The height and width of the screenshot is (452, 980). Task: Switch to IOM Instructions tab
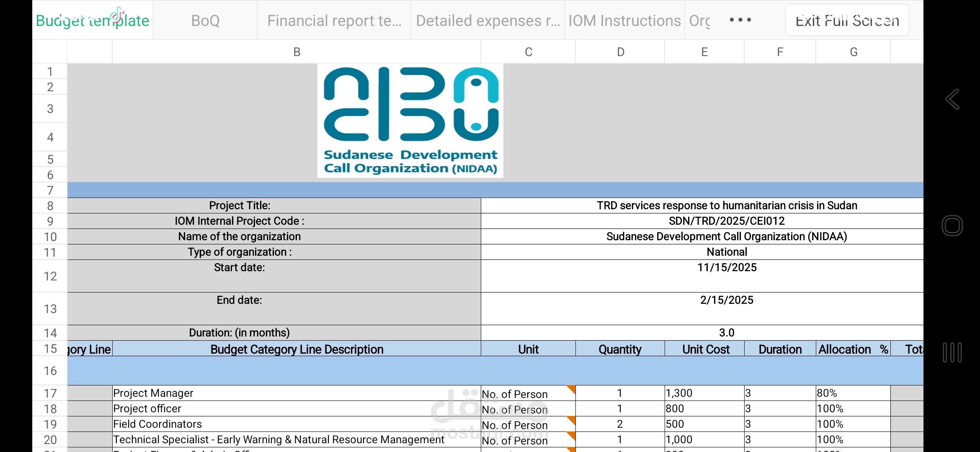[624, 21]
